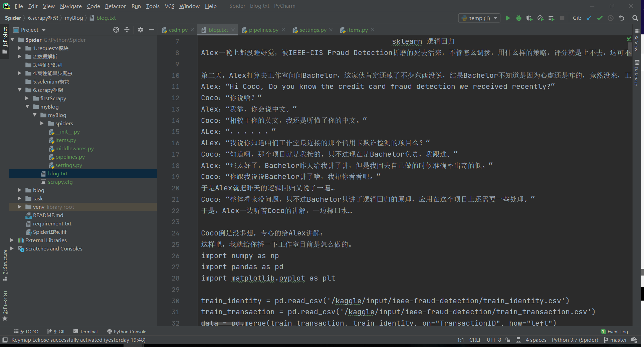Open the File menu

19,6
